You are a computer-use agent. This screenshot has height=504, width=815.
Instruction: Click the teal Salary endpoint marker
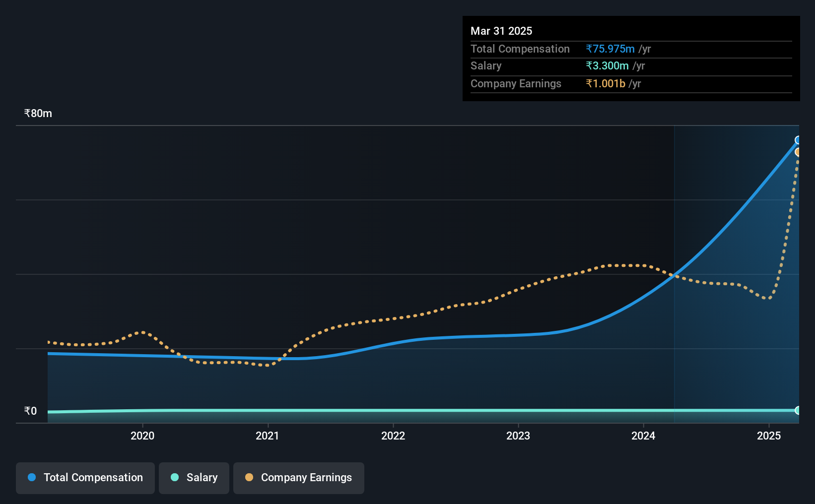click(798, 410)
